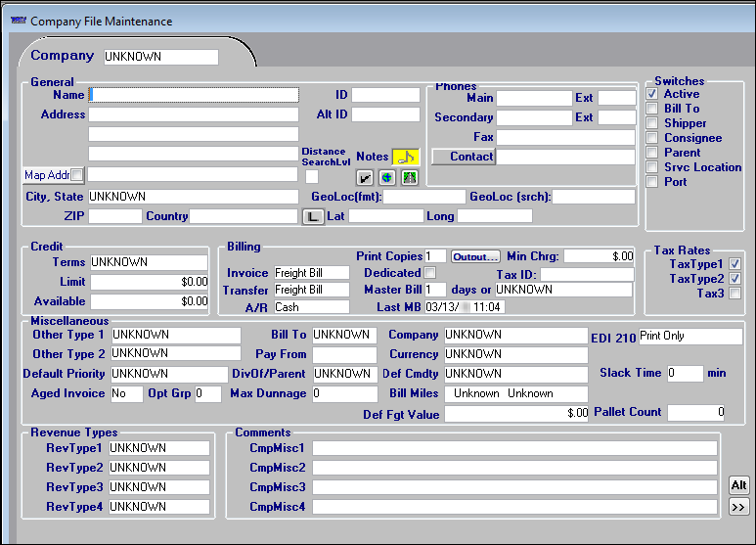Click the road map icon below Notes

pos(409,177)
